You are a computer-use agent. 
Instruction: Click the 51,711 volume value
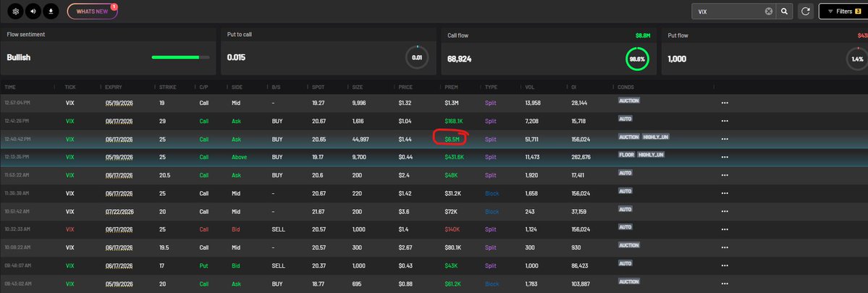click(x=531, y=140)
